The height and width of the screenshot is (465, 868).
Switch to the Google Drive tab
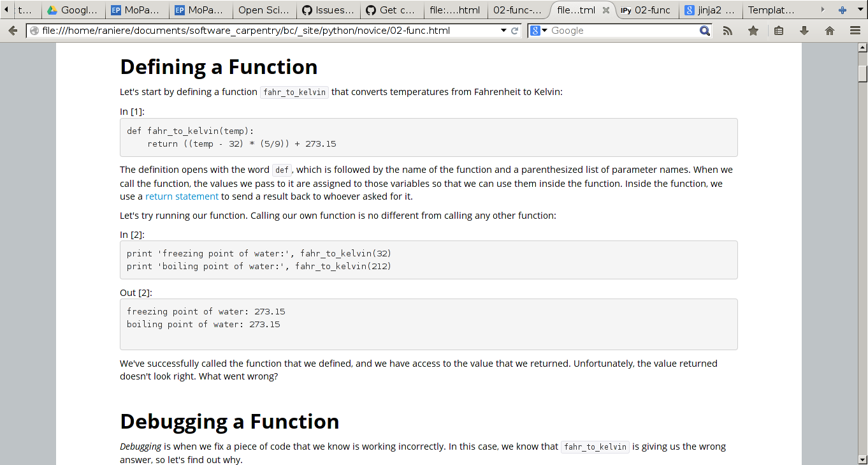(x=74, y=10)
